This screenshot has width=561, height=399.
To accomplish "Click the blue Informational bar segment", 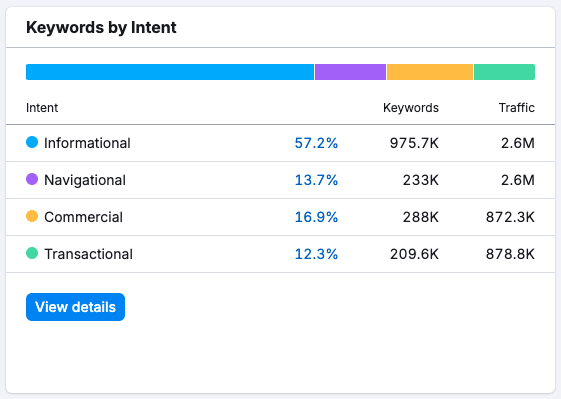I will tap(170, 72).
